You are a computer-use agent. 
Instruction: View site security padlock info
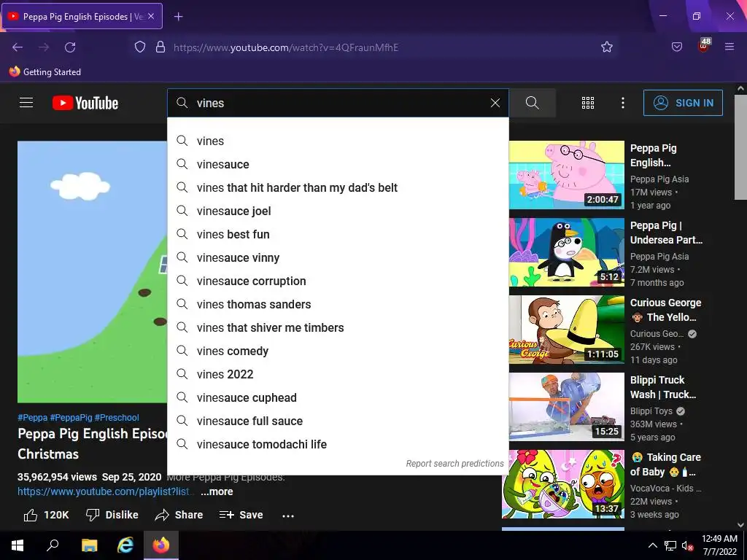coord(160,47)
